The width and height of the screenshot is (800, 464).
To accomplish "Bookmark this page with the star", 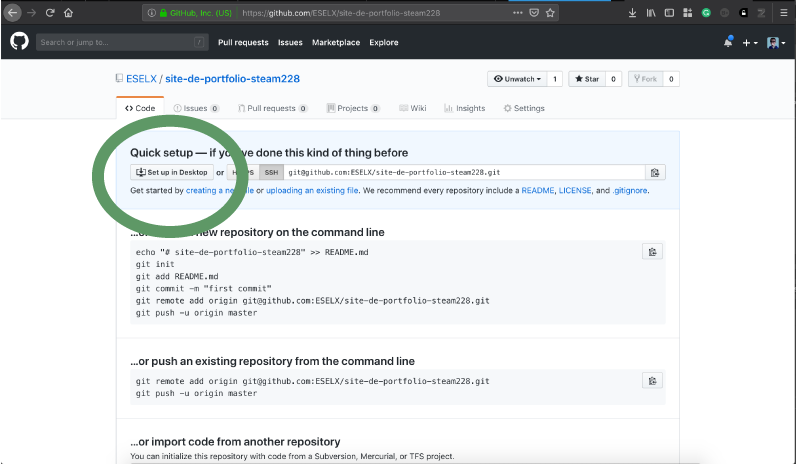I will click(x=549, y=13).
